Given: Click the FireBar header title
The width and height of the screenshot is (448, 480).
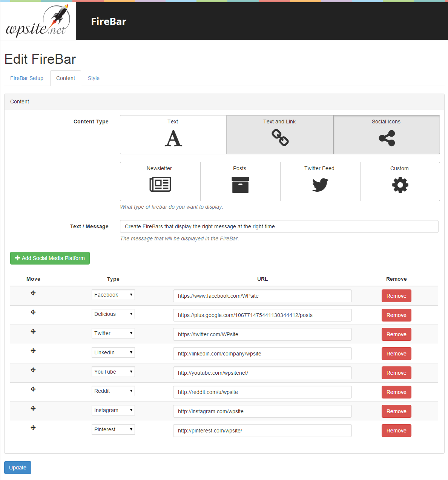Looking at the screenshot, I should pos(109,22).
